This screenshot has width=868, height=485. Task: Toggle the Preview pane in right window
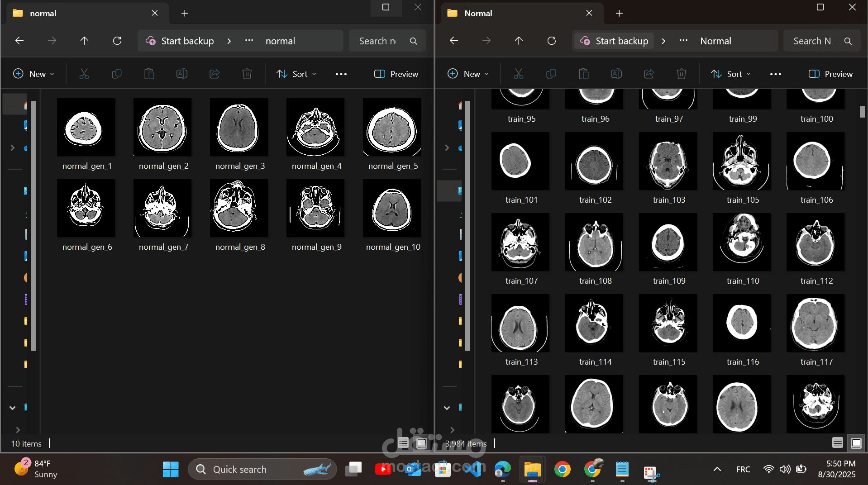(830, 74)
